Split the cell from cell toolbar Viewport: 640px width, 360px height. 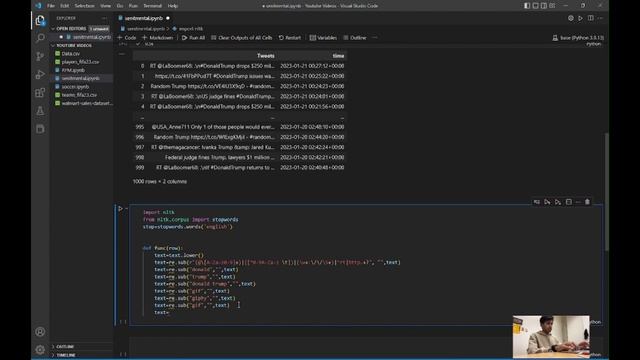569,202
